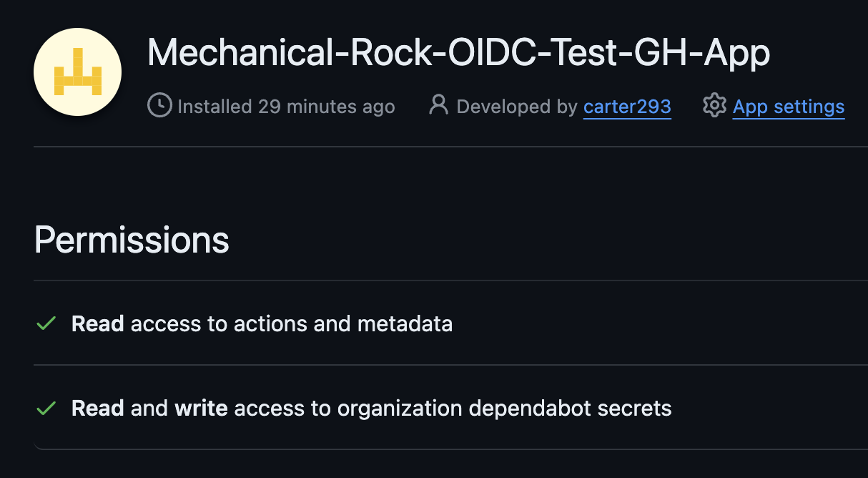The image size is (868, 478).
Task: Click the "Installed 29 minutes ago" text
Action: pos(286,107)
